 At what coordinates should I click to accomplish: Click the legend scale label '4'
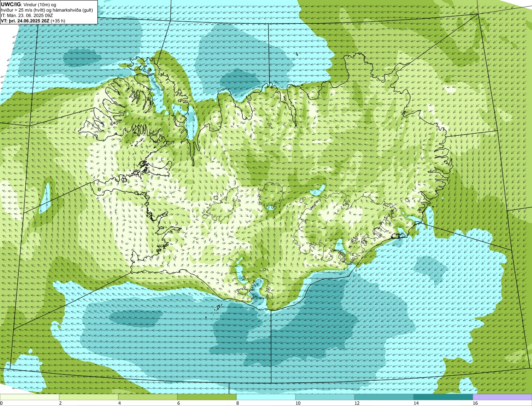pyautogui.click(x=119, y=403)
